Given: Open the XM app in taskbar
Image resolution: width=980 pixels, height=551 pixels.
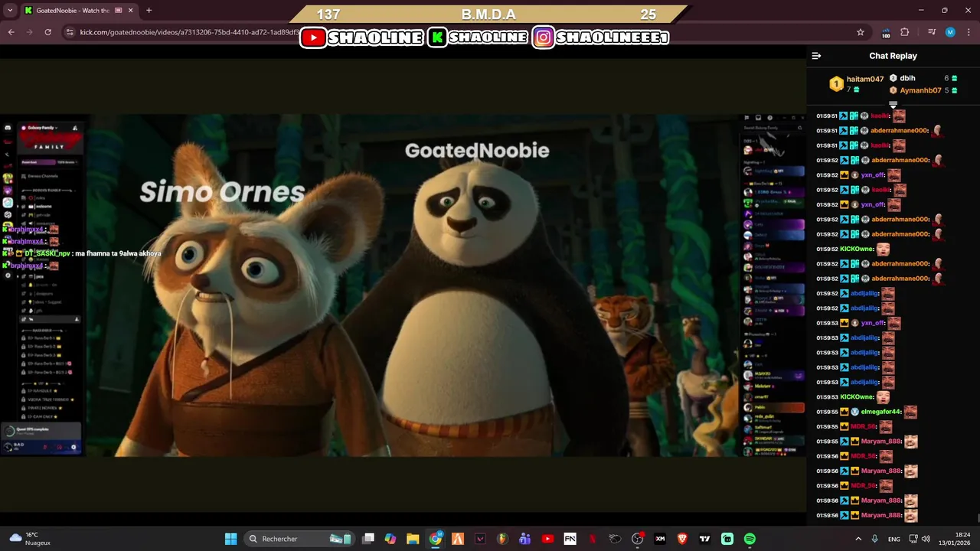Looking at the screenshot, I should 660,539.
